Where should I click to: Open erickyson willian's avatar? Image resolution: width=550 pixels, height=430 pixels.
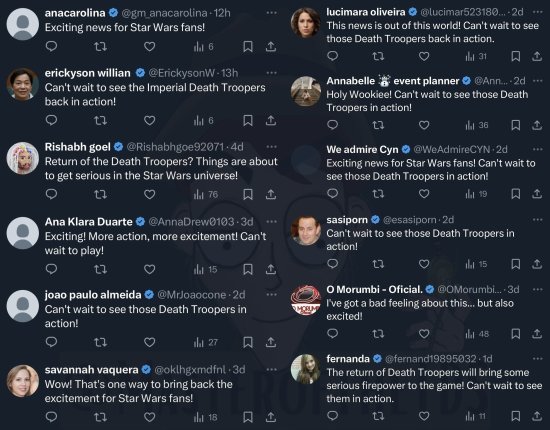pos(22,84)
